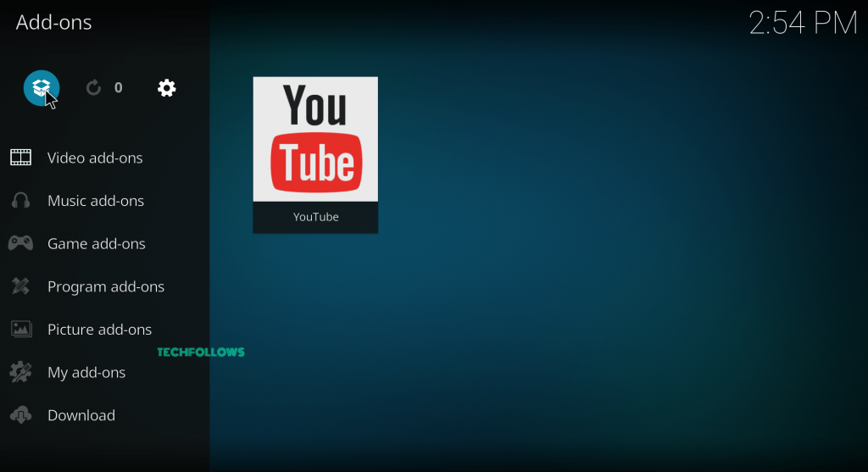The image size is (868, 472).
Task: Click the gamepad icon
Action: (x=21, y=243)
